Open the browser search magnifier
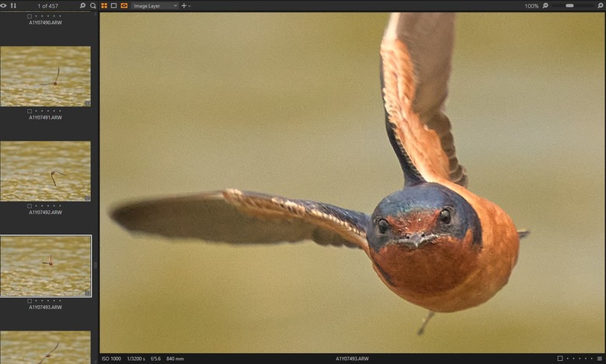The width and height of the screenshot is (606, 364). click(x=92, y=5)
